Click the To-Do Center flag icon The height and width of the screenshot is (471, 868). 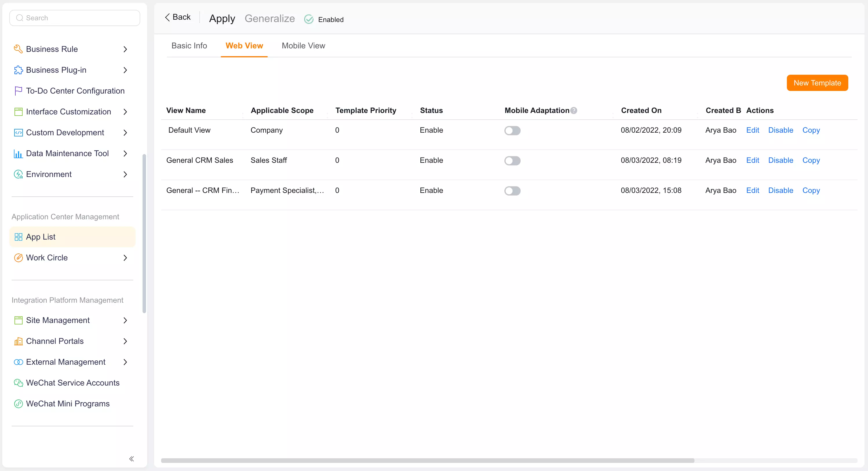click(18, 91)
